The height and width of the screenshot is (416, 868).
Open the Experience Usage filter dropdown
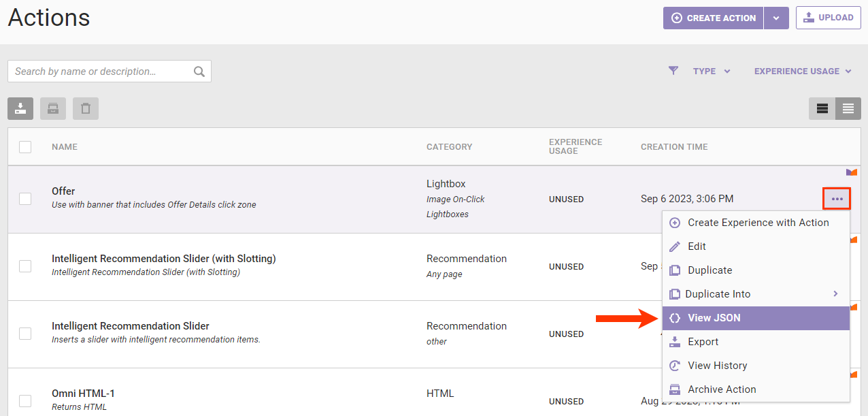coord(803,71)
